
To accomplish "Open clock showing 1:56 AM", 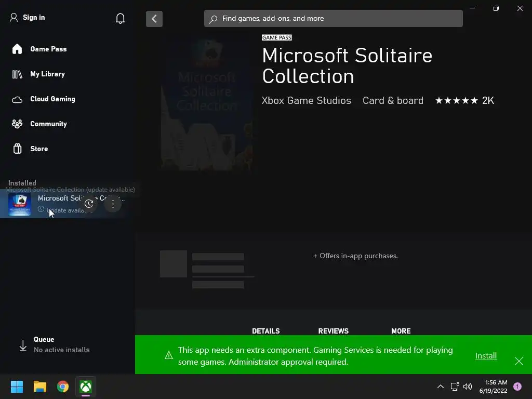I will (493, 387).
